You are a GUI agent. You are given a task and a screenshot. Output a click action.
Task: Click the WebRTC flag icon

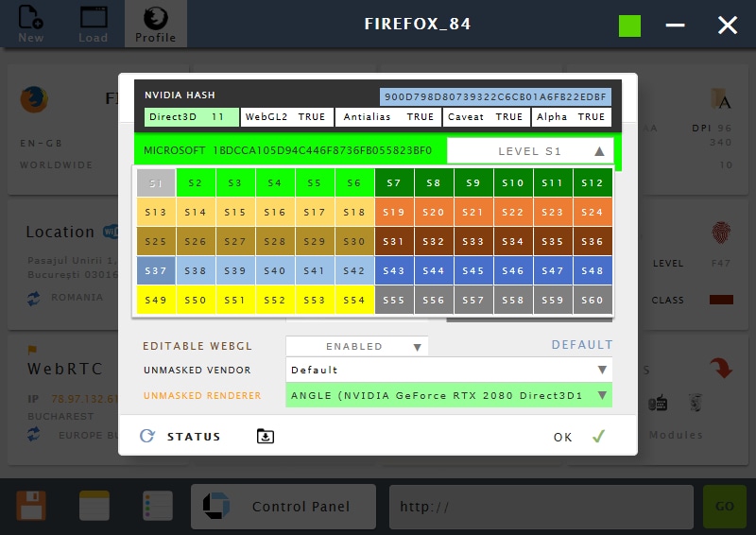(x=32, y=349)
